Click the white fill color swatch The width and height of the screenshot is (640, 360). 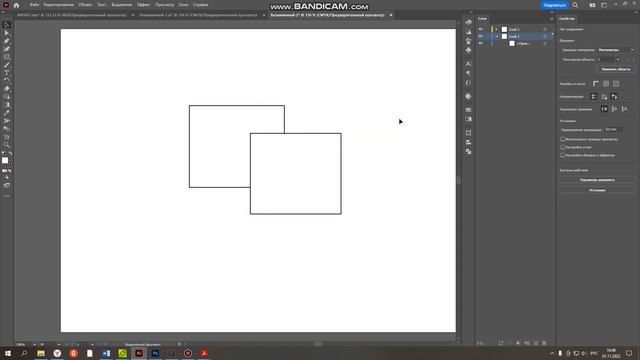click(x=5, y=161)
